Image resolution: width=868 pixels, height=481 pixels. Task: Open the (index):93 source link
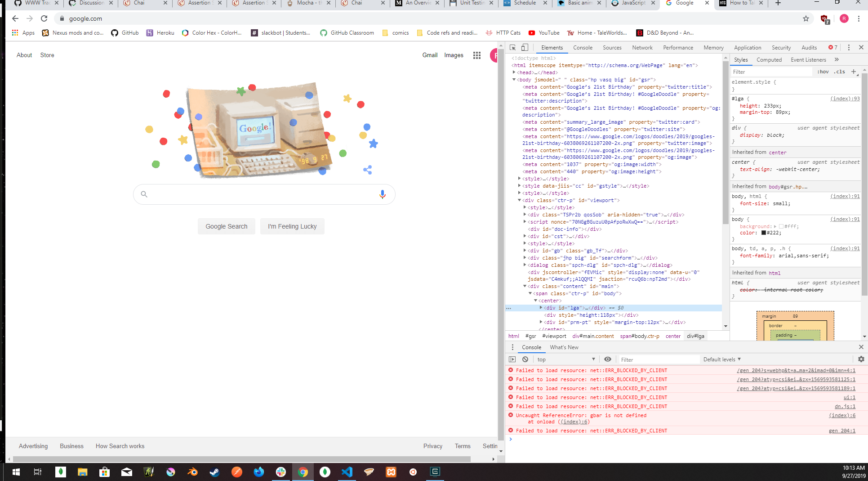pyautogui.click(x=845, y=99)
